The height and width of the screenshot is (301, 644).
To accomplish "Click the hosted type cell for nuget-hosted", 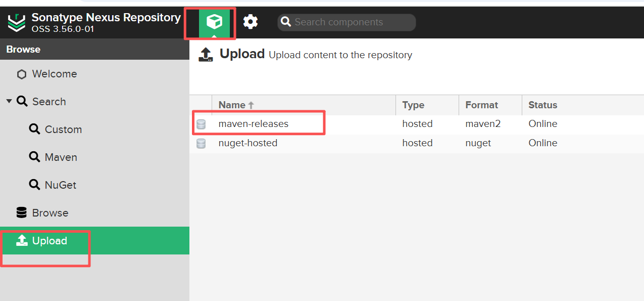I will click(x=417, y=143).
